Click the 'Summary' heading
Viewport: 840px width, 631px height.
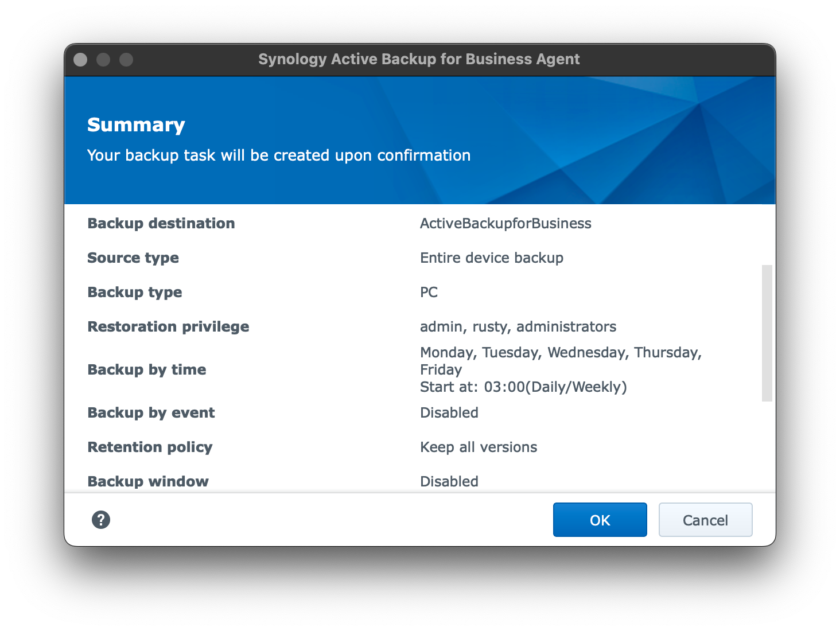tap(136, 124)
